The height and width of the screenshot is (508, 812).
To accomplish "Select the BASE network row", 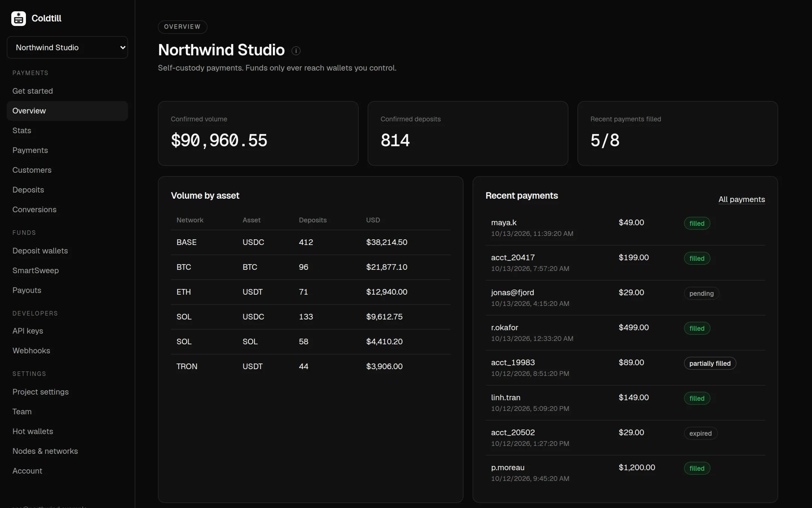I will [x=311, y=242].
